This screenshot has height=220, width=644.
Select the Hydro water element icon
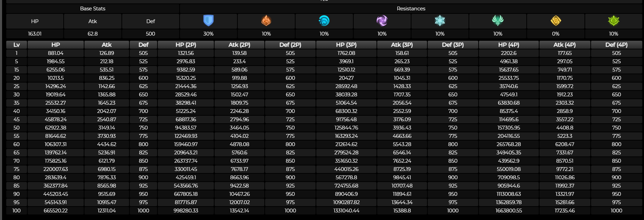click(324, 21)
